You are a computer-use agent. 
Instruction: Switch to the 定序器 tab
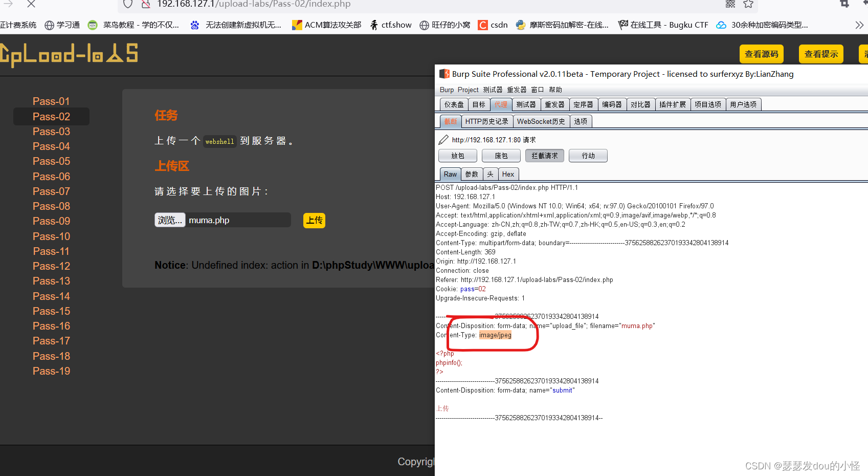click(583, 104)
